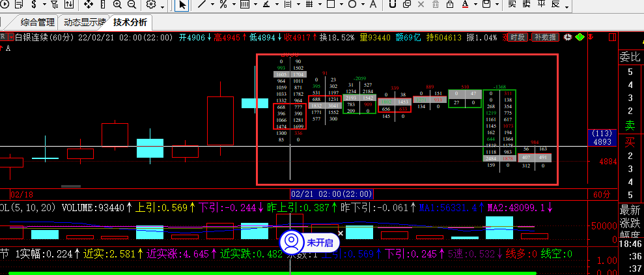Image resolution: width=644 pixels, height=275 pixels.
Task: Click the filter funnel icon
Action: (x=55, y=5)
